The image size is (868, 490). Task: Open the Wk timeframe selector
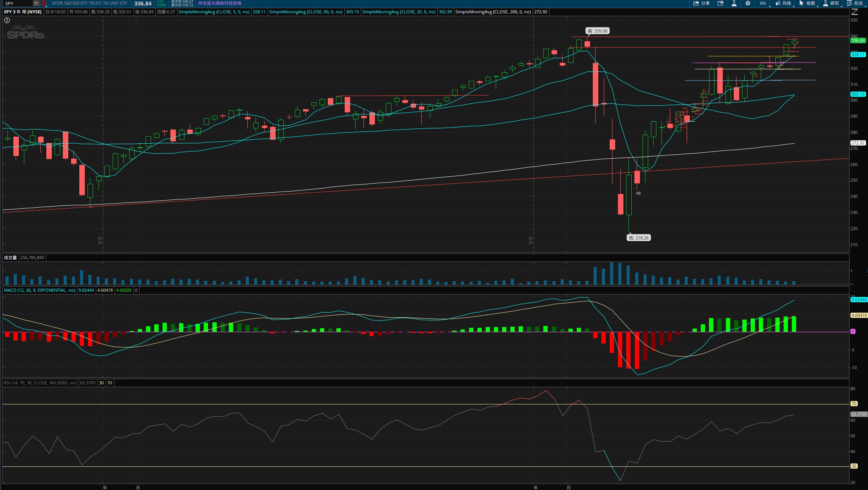pyautogui.click(x=762, y=3)
